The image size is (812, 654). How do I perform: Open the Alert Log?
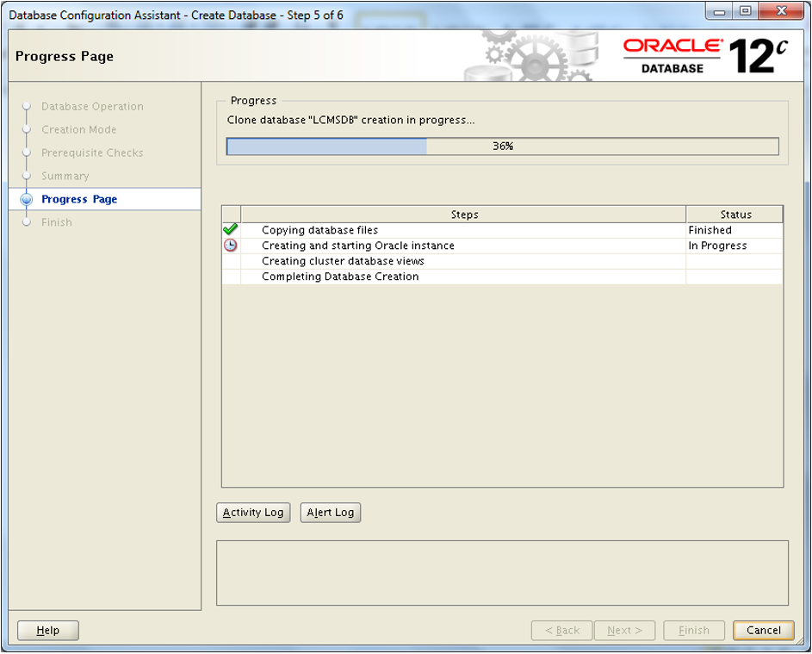click(x=331, y=513)
